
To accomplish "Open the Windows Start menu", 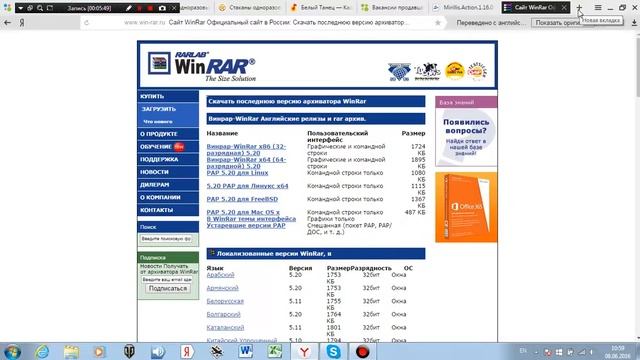I will tap(12, 351).
